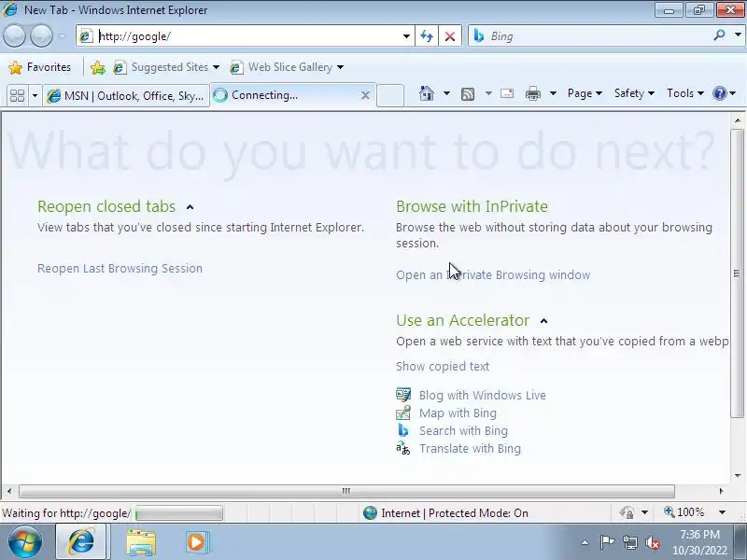Screen dimensions: 747x560
Task: Click the Blog with Windows Live icon
Action: [x=403, y=395]
